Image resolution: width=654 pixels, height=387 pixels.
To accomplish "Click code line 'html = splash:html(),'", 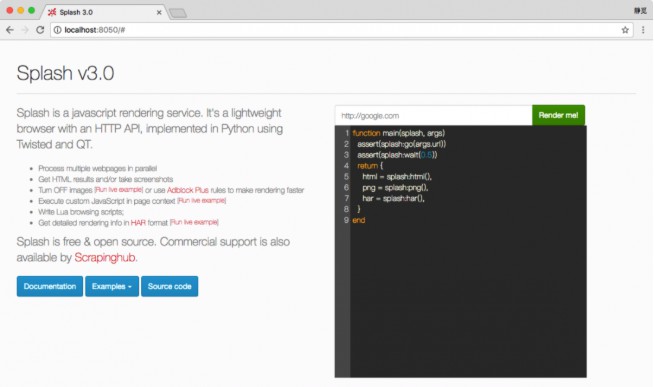I will point(397,176).
